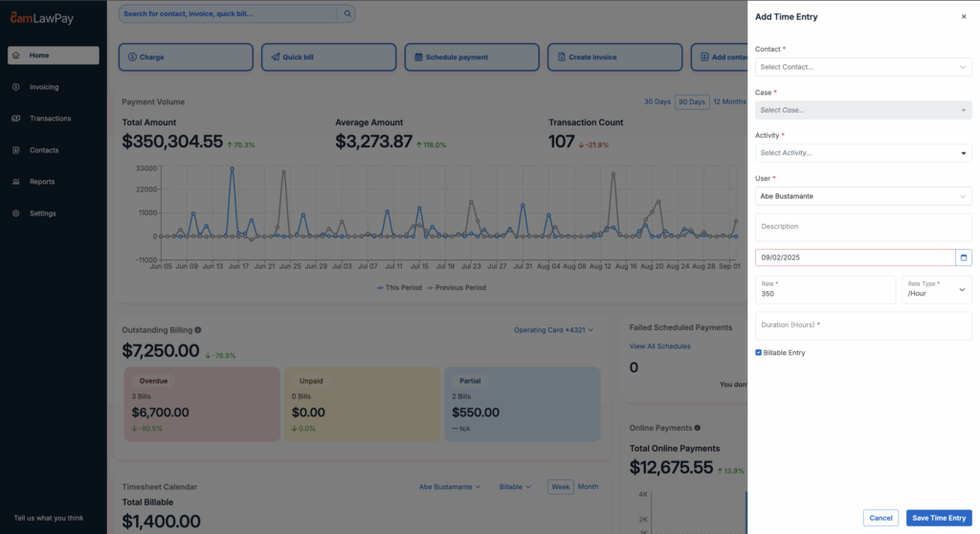
Task: Click the Reports sidebar icon
Action: point(16,182)
